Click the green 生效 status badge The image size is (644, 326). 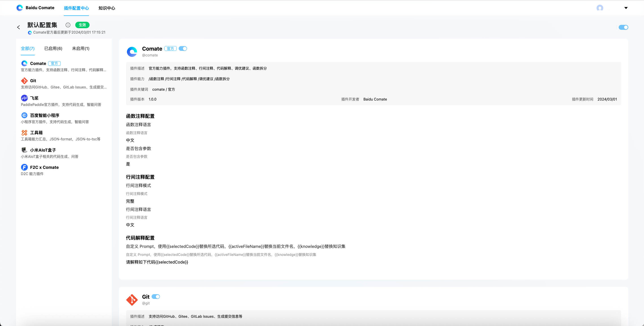click(x=82, y=25)
